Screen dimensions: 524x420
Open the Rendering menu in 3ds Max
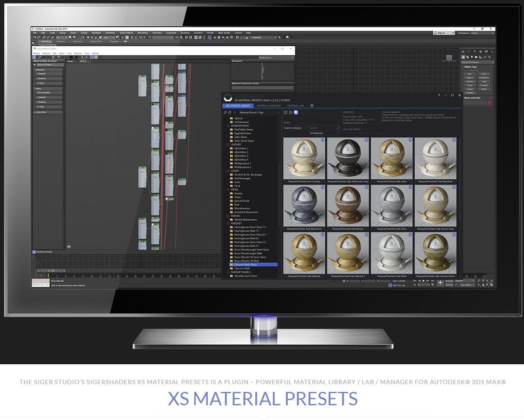pos(143,33)
